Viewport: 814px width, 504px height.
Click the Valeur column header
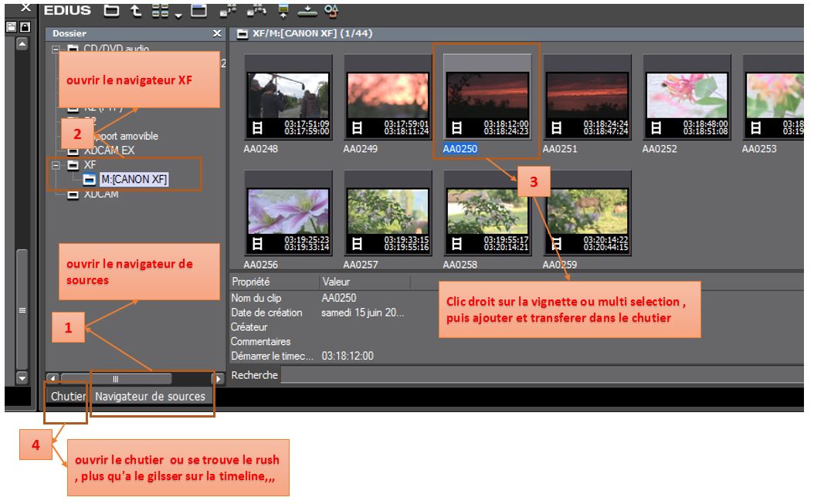pos(365,282)
